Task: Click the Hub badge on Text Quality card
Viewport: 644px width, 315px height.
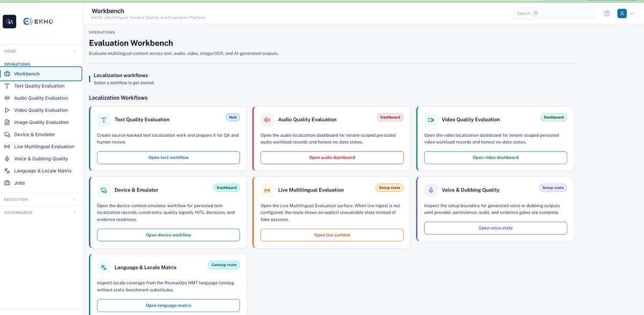Action: pyautogui.click(x=233, y=118)
